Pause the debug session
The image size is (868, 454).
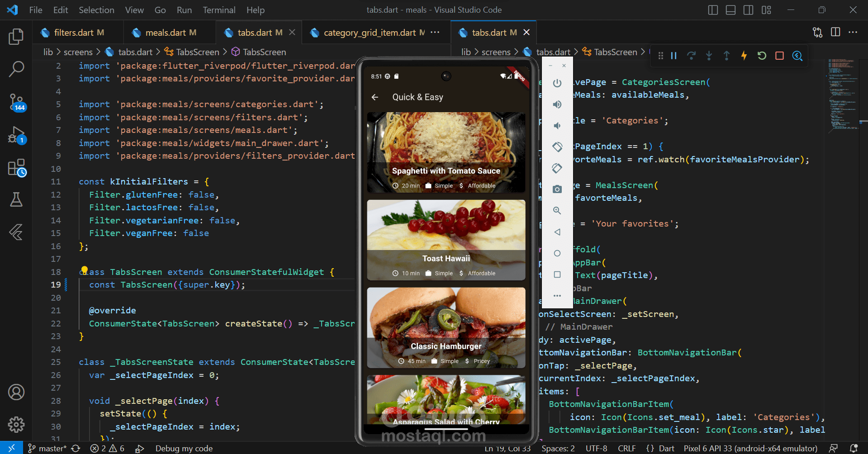(674, 56)
